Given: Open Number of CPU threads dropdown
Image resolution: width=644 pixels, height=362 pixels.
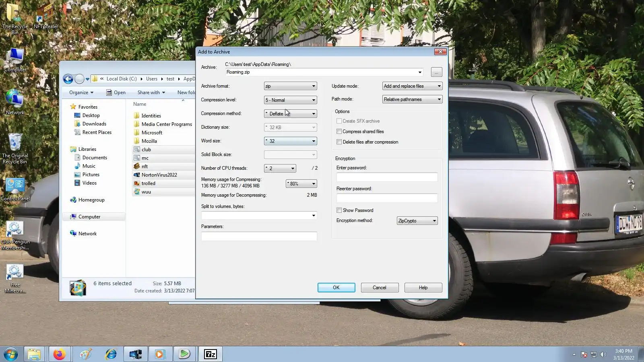Looking at the screenshot, I should click(280, 168).
